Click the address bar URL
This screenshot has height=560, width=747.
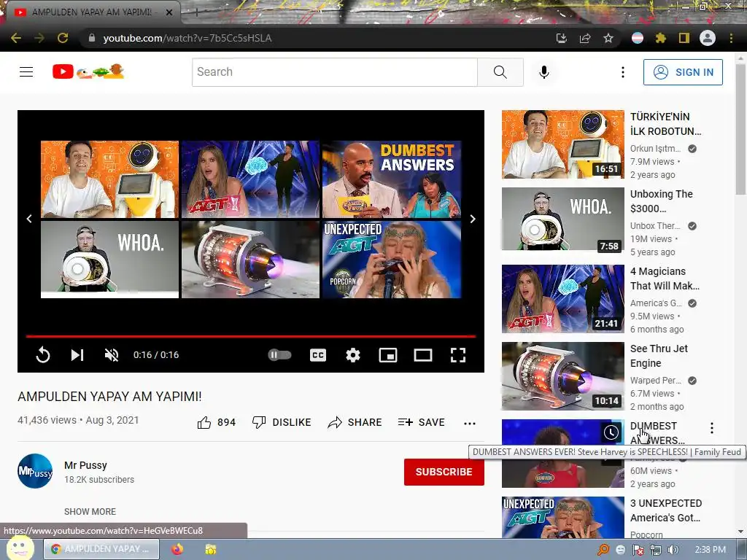[x=187, y=38]
